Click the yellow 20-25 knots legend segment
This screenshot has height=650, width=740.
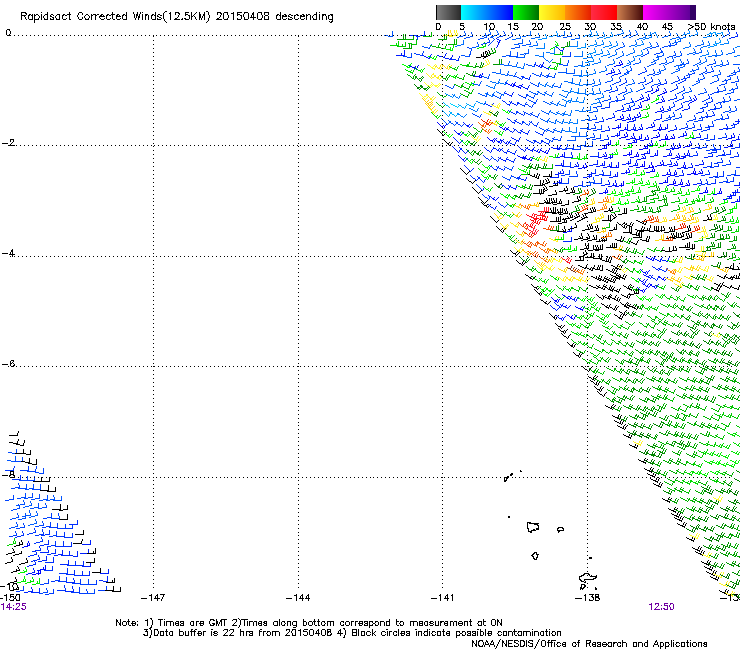(552, 12)
